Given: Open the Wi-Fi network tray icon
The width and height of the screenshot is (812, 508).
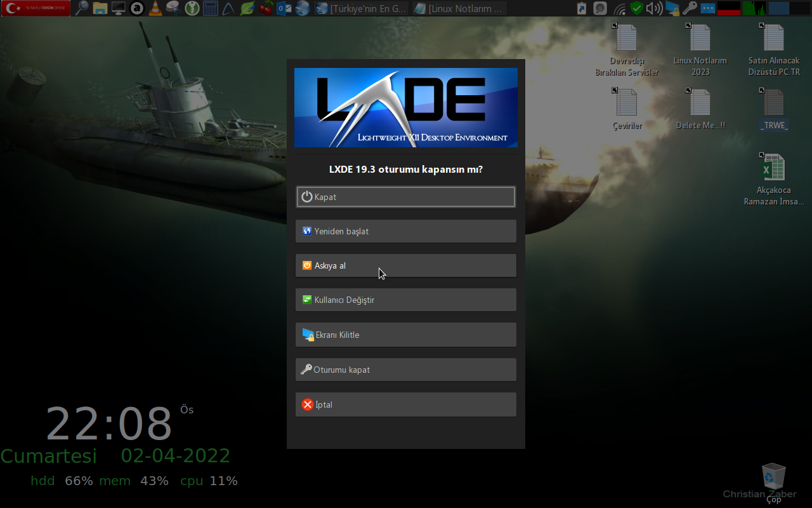Looking at the screenshot, I should point(619,8).
